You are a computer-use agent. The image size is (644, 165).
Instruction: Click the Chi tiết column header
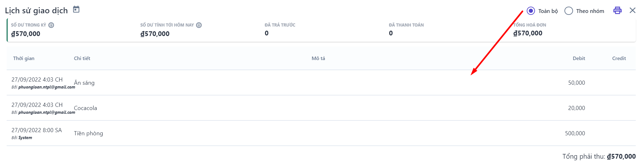pyautogui.click(x=82, y=58)
